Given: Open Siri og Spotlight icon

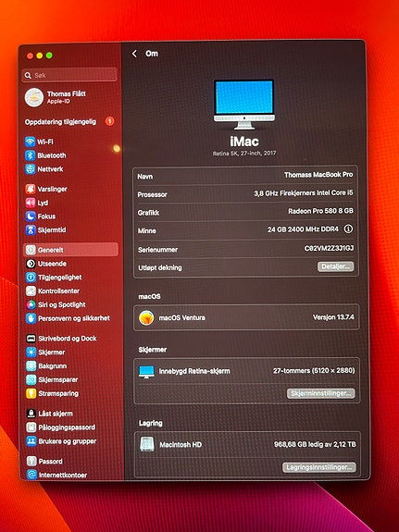Looking at the screenshot, I should 31,304.
